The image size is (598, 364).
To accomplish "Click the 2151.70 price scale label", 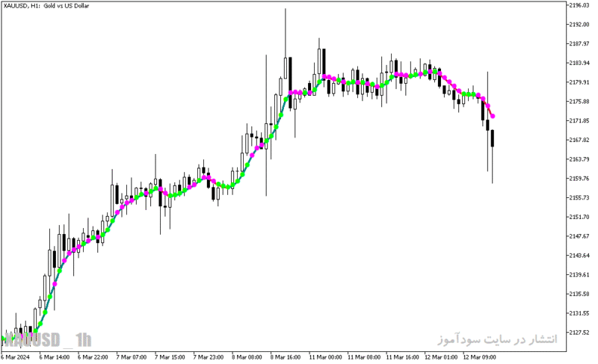I will [x=579, y=217].
